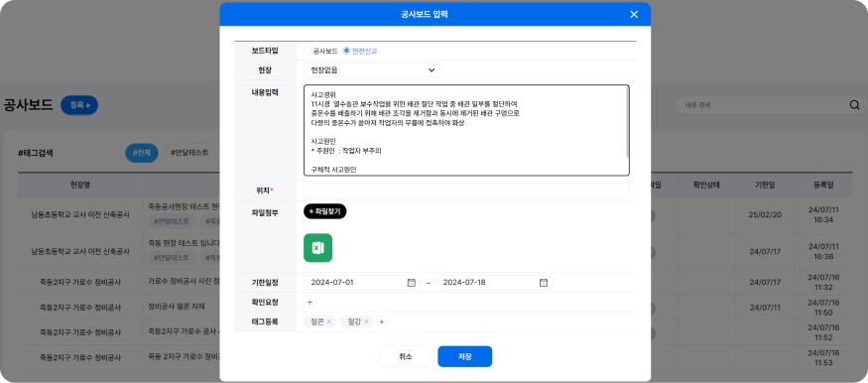868x383 pixels.
Task: Click the 등록일 column header
Action: (x=823, y=185)
